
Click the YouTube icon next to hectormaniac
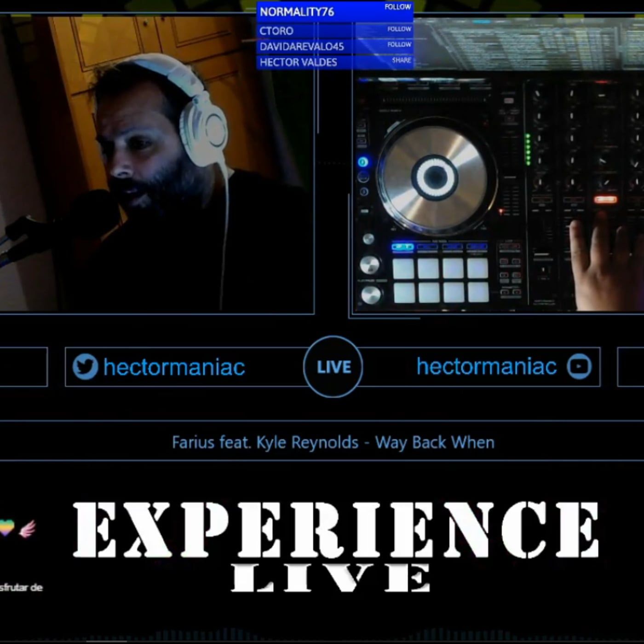point(579,367)
